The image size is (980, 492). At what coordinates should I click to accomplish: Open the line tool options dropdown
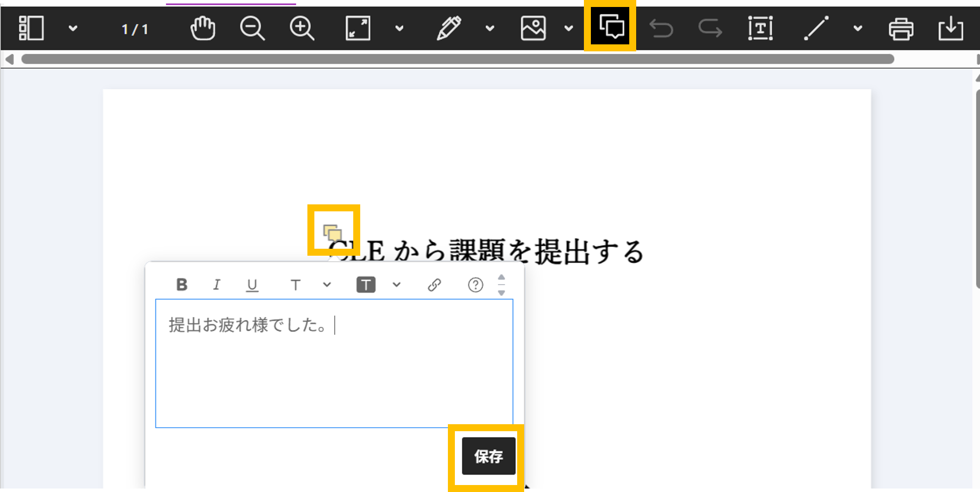click(857, 28)
